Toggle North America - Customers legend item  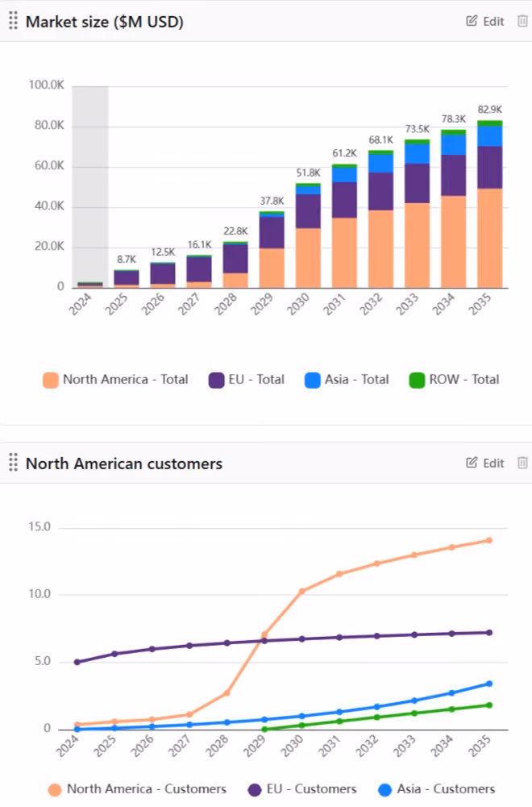click(x=137, y=789)
